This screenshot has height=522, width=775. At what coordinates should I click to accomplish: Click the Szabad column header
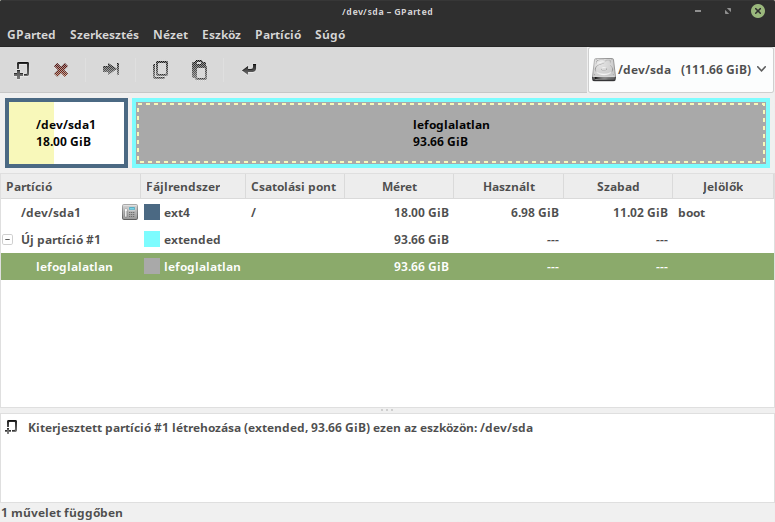click(x=618, y=187)
